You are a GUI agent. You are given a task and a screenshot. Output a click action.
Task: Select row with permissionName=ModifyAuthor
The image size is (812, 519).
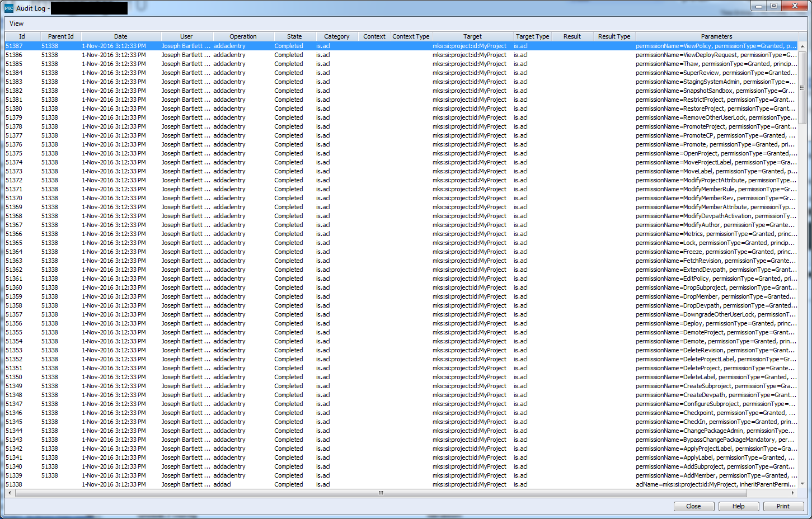pyautogui.click(x=401, y=225)
